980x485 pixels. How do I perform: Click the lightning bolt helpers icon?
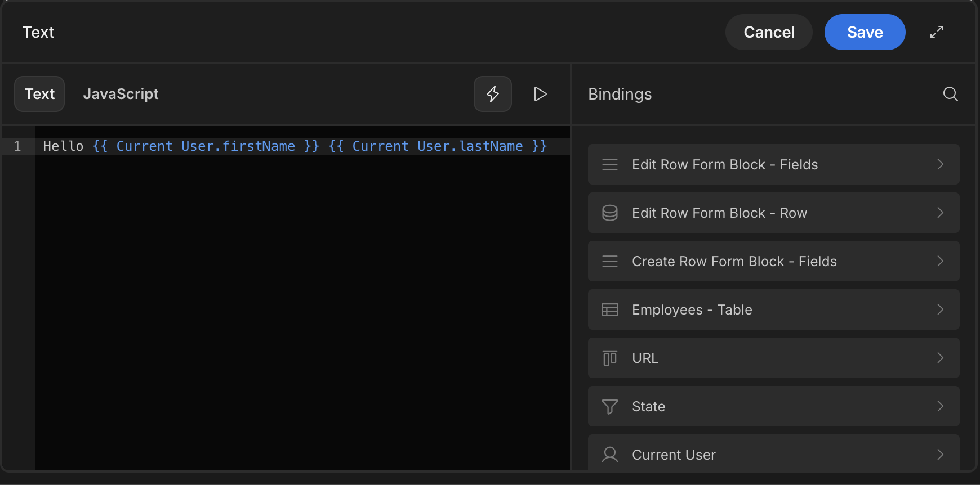[493, 94]
